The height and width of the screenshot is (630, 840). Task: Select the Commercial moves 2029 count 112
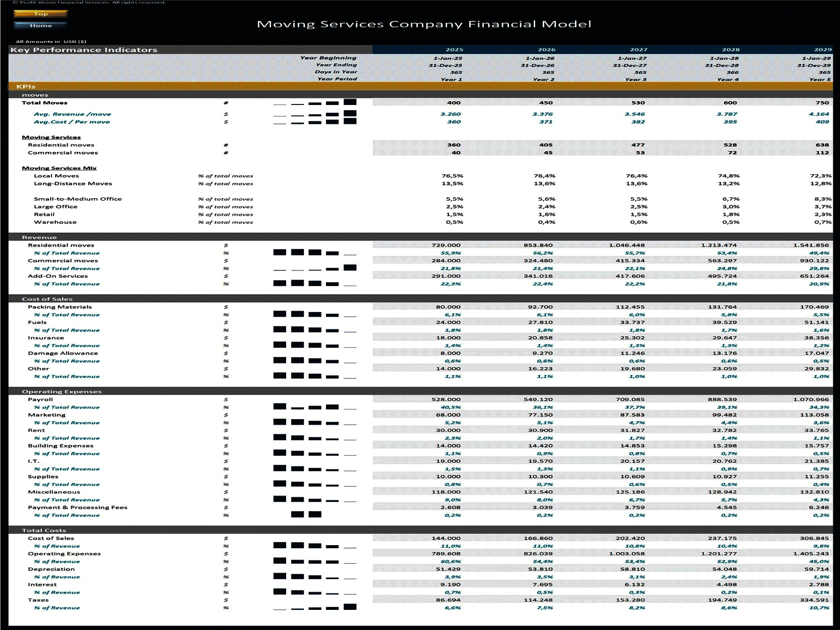[x=822, y=153]
